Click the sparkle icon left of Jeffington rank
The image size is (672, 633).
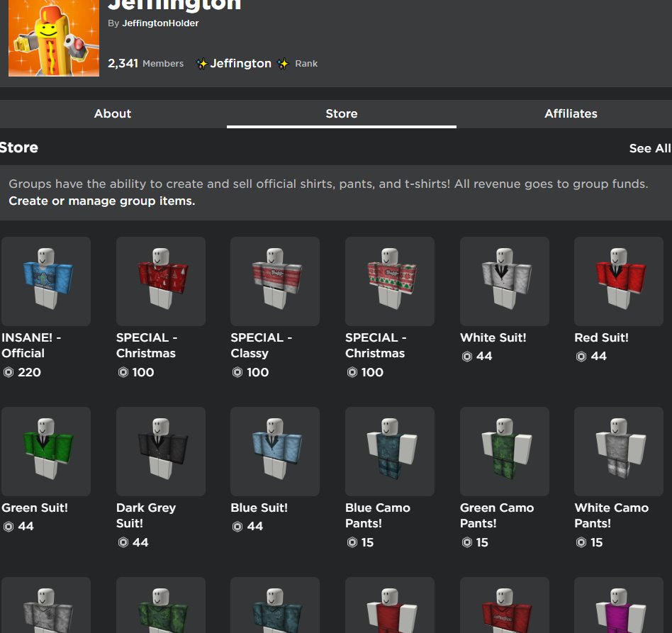pos(201,64)
